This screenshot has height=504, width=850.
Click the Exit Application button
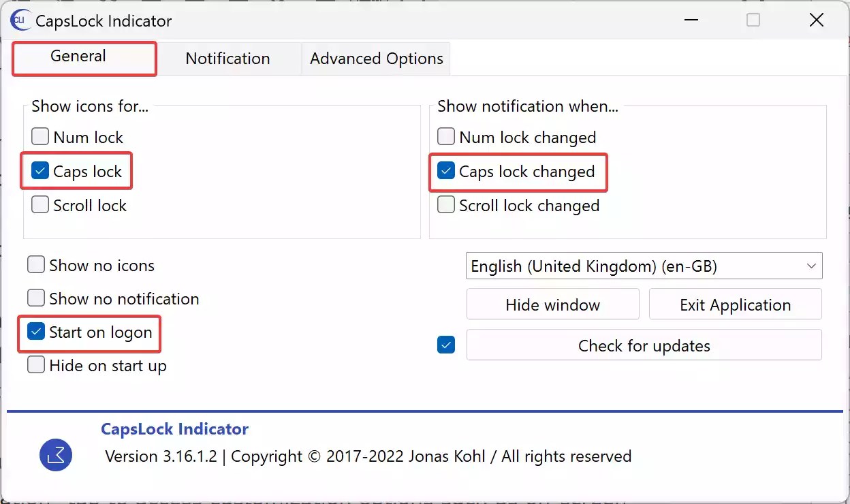tap(735, 304)
